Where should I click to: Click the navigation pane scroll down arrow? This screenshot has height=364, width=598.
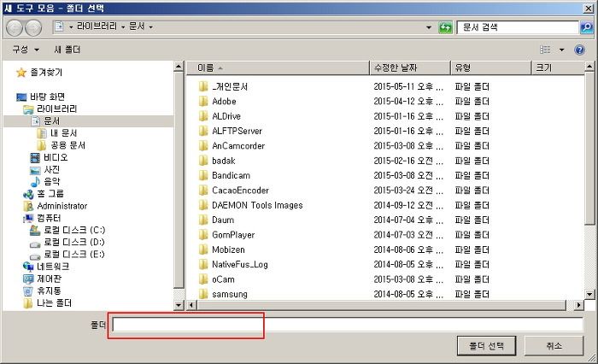point(179,305)
